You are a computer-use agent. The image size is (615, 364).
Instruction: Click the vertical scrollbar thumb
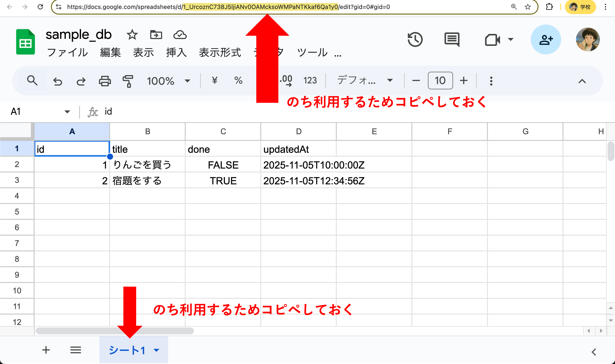click(611, 151)
